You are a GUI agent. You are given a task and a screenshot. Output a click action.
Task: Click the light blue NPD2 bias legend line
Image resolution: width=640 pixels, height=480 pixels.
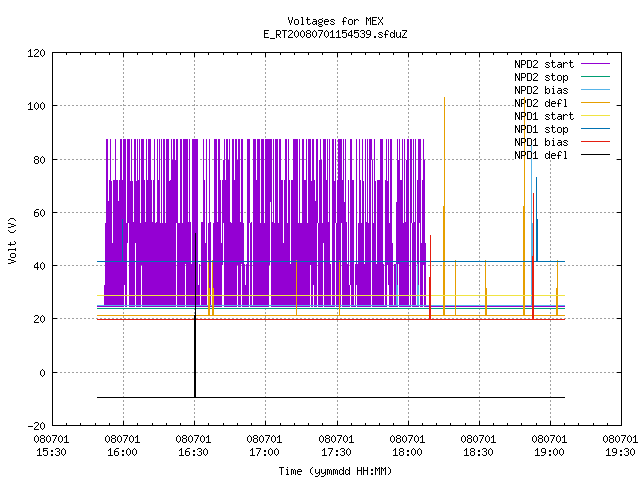pos(595,90)
